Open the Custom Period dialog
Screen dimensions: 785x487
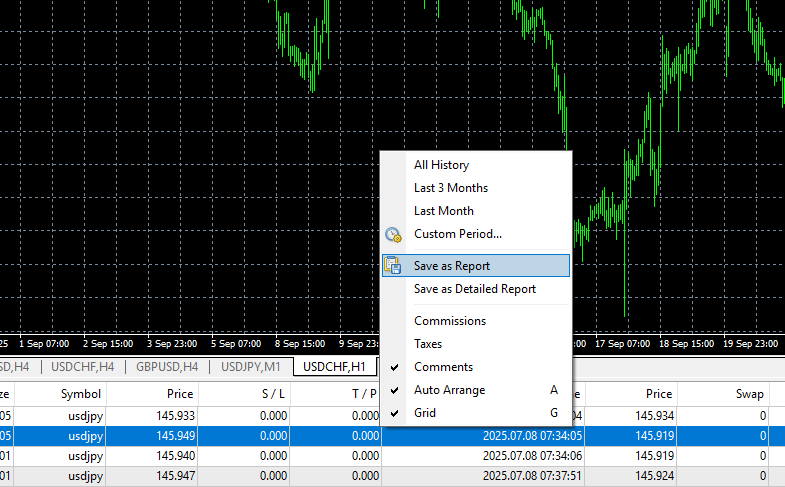pyautogui.click(x=458, y=234)
